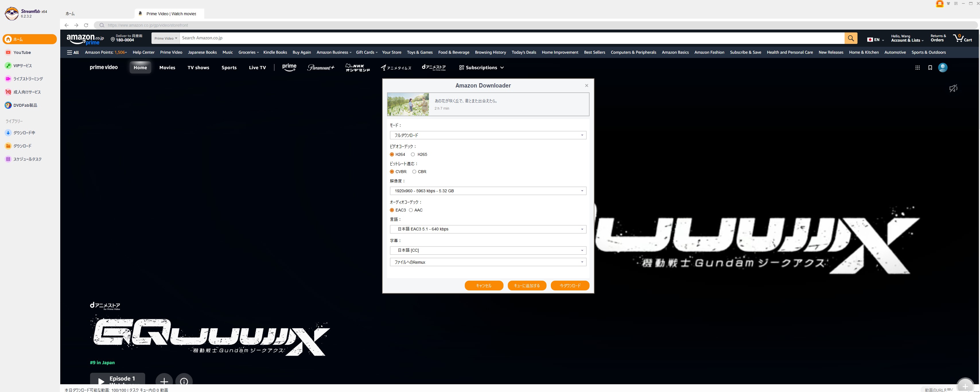Switch to the ホーム browser tab
Viewport: 980px width, 392px height.
click(70, 14)
